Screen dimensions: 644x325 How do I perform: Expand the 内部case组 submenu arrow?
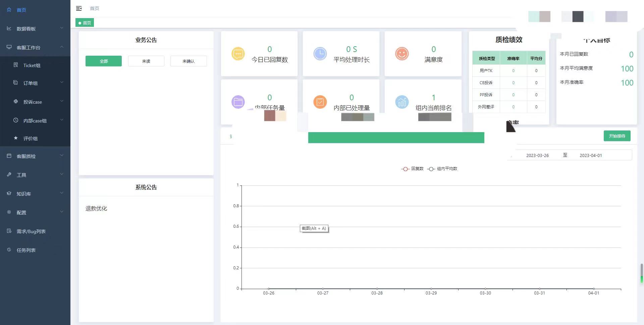point(62,120)
